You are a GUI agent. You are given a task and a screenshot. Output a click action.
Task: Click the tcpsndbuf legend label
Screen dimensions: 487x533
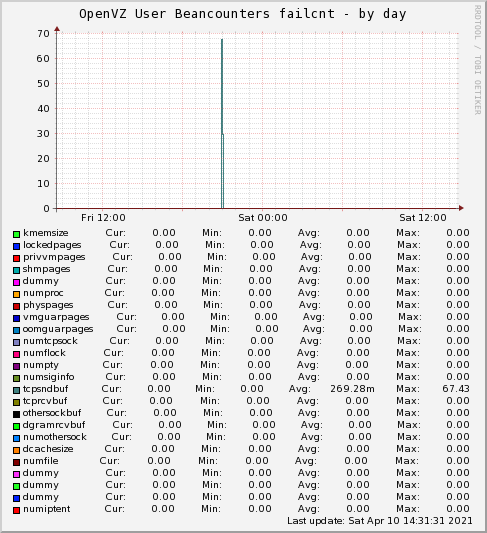[x=46, y=389]
